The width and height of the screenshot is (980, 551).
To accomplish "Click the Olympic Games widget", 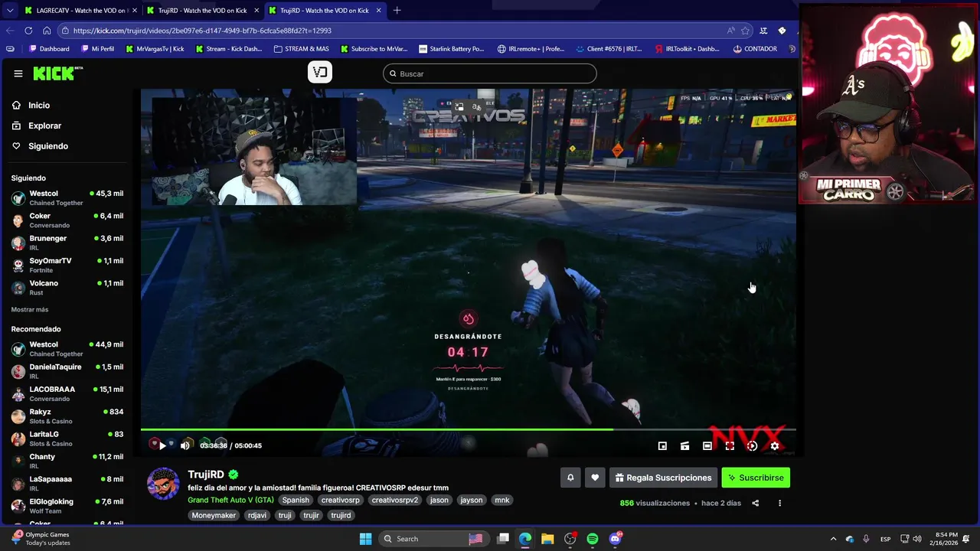I will pos(41,539).
